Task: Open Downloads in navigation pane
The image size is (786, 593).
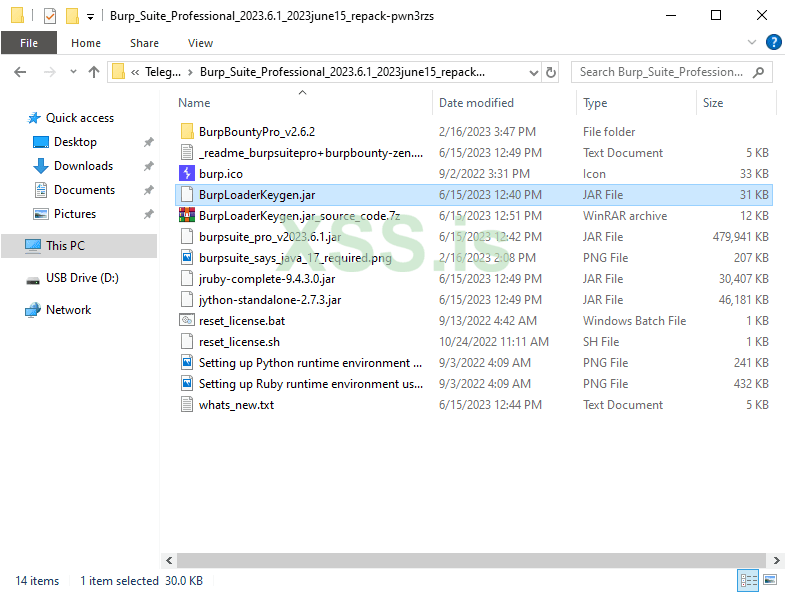Action: 83,166
